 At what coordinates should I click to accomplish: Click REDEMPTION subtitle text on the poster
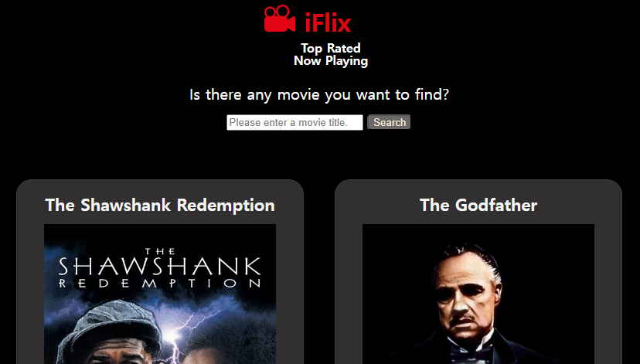[160, 283]
